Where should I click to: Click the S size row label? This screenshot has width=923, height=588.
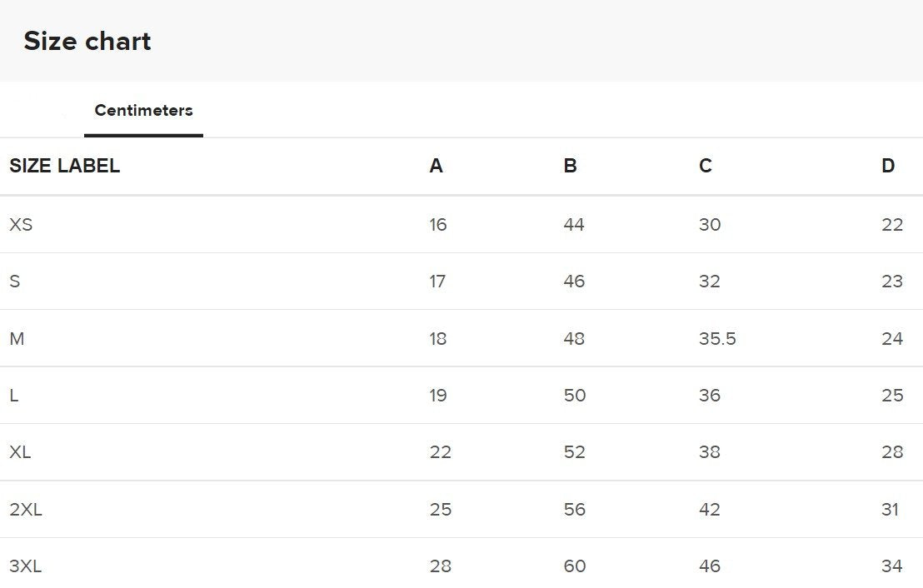[x=14, y=282]
